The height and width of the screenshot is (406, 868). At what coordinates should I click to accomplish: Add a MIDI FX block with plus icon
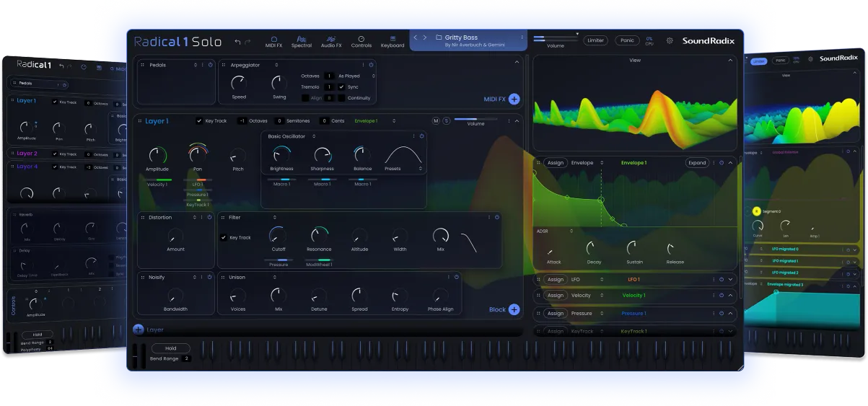coord(514,99)
